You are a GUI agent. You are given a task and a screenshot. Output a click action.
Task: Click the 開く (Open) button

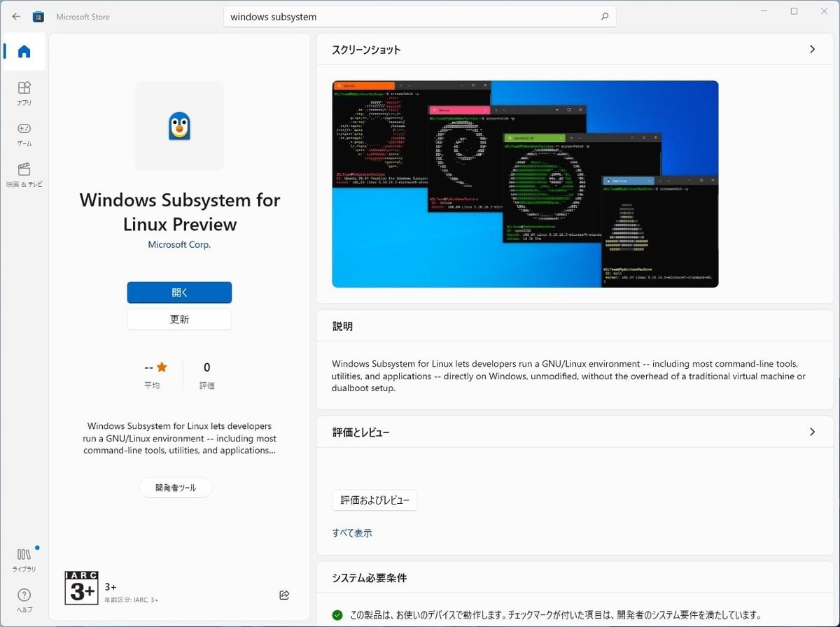pos(179,293)
